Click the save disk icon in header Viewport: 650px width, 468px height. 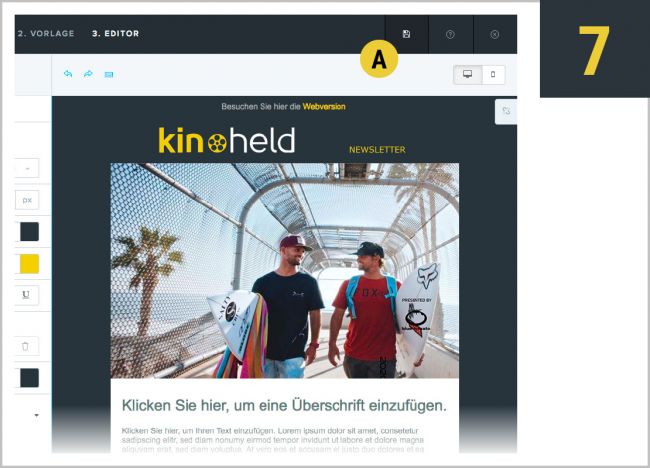click(x=406, y=34)
